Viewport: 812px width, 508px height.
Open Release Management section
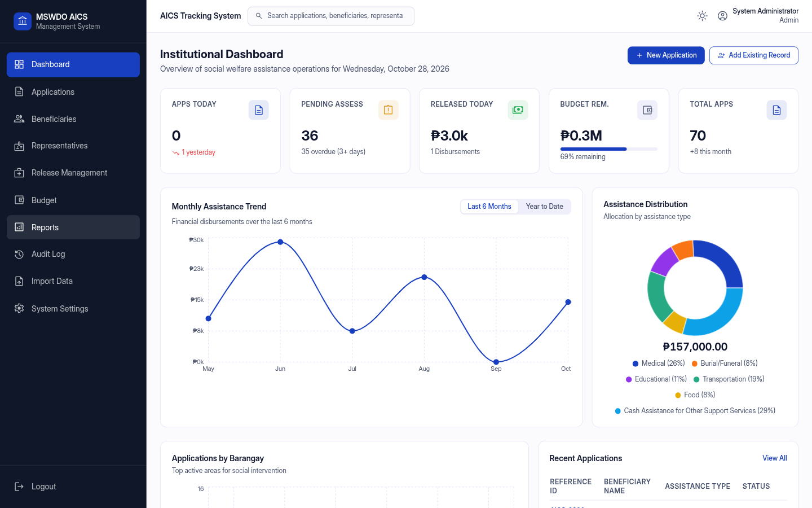point(73,173)
